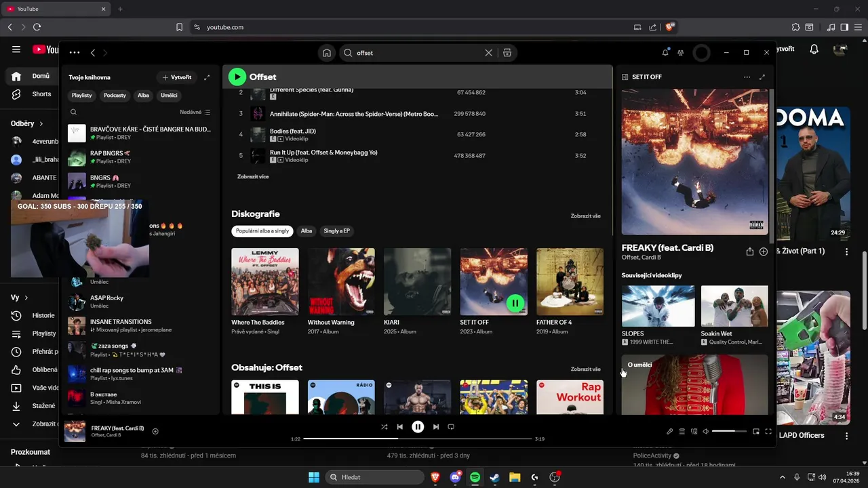Screen dimensions: 868x488
Task: Open Spotify notifications bell
Action: [x=665, y=53]
